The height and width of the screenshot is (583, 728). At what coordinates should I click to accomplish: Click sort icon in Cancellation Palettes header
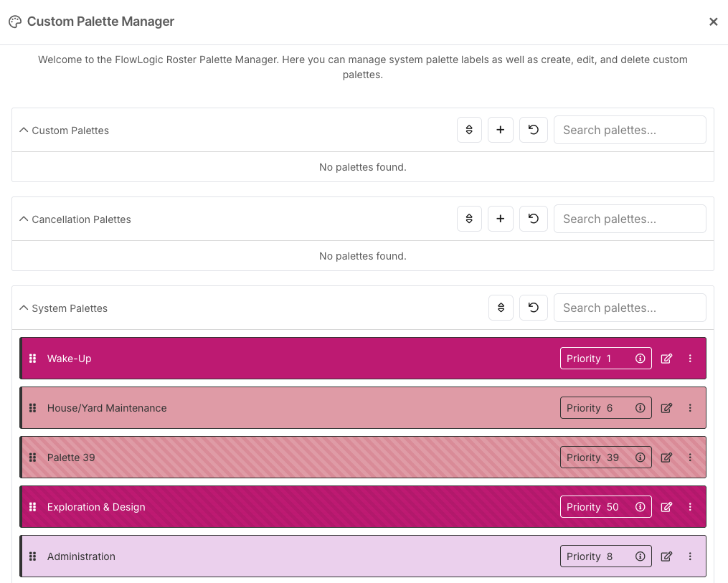(x=469, y=219)
